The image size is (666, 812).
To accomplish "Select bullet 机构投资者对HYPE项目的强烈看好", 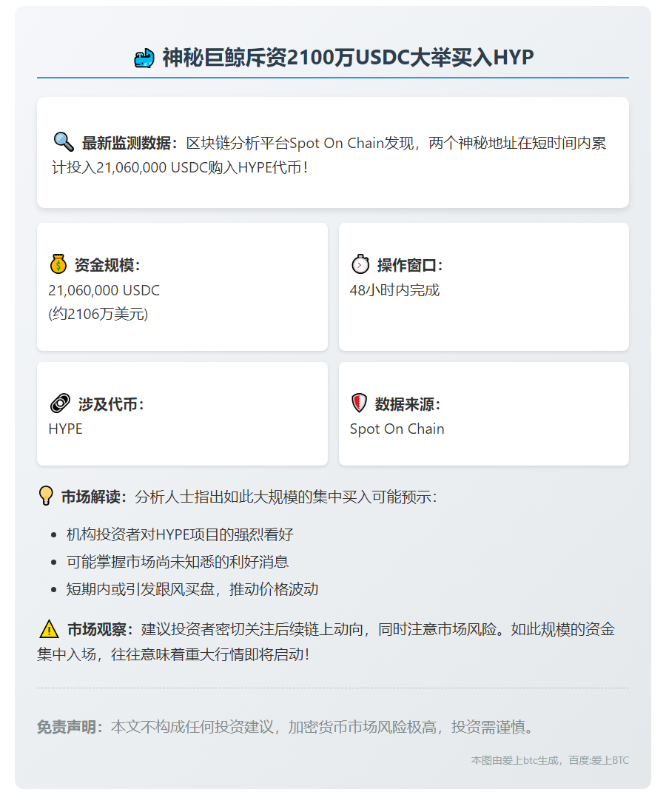I will pos(180,534).
